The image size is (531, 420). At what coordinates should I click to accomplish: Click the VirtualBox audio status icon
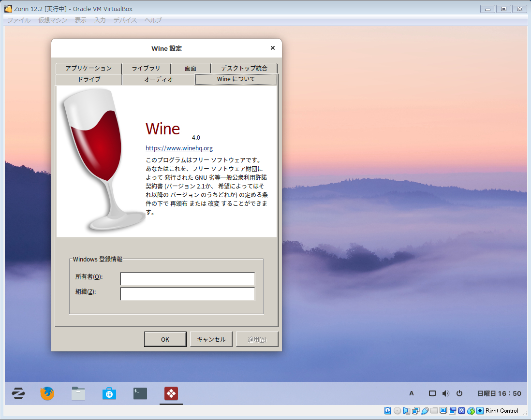406,410
